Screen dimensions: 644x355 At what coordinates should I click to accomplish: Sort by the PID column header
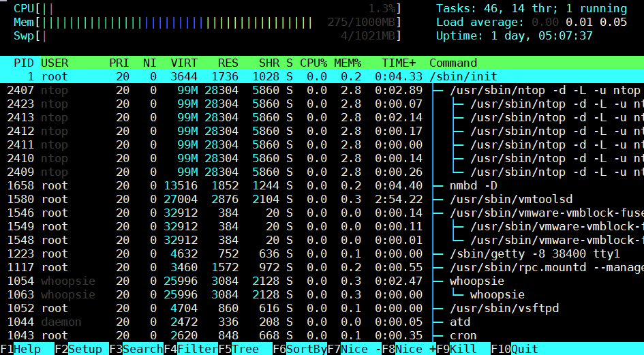click(24, 63)
